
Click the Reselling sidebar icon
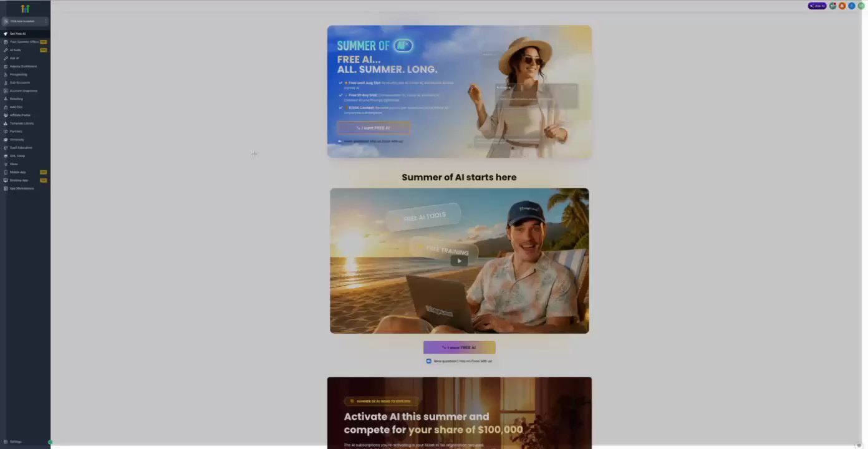6,99
